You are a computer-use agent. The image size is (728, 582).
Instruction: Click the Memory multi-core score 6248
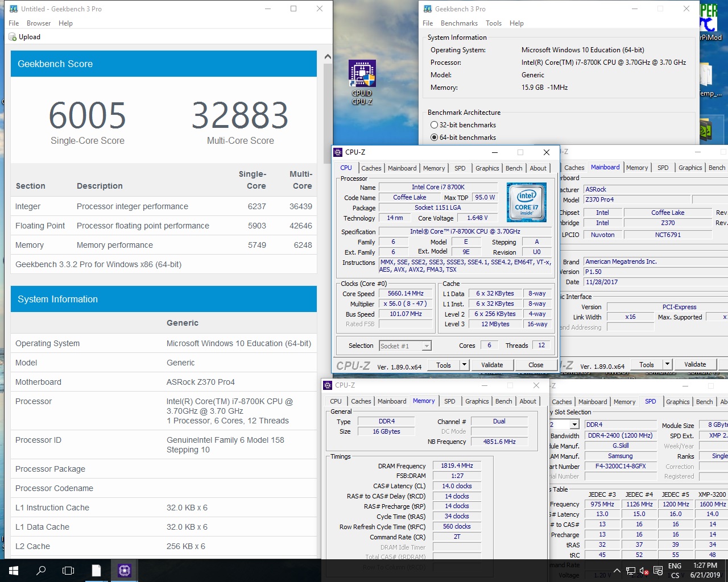pos(303,245)
